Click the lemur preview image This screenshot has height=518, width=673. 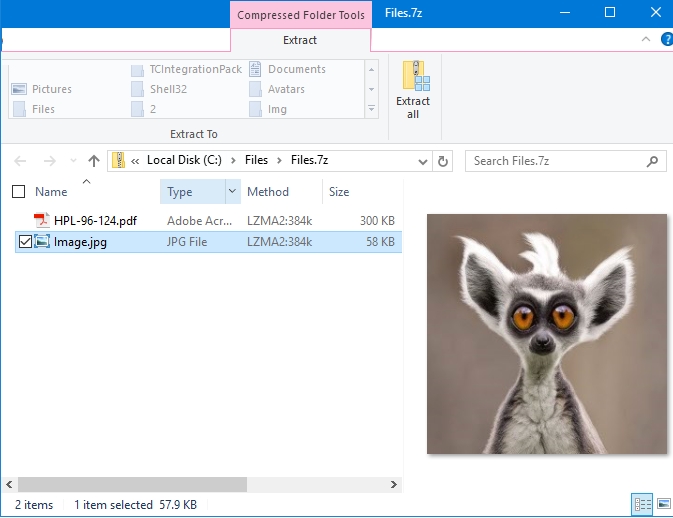click(547, 334)
